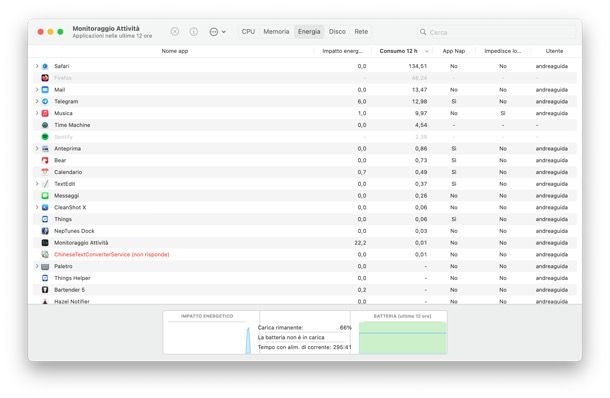This screenshot has width=610, height=398.
Task: Select Safari's 134,51 consumption value
Action: [418, 66]
